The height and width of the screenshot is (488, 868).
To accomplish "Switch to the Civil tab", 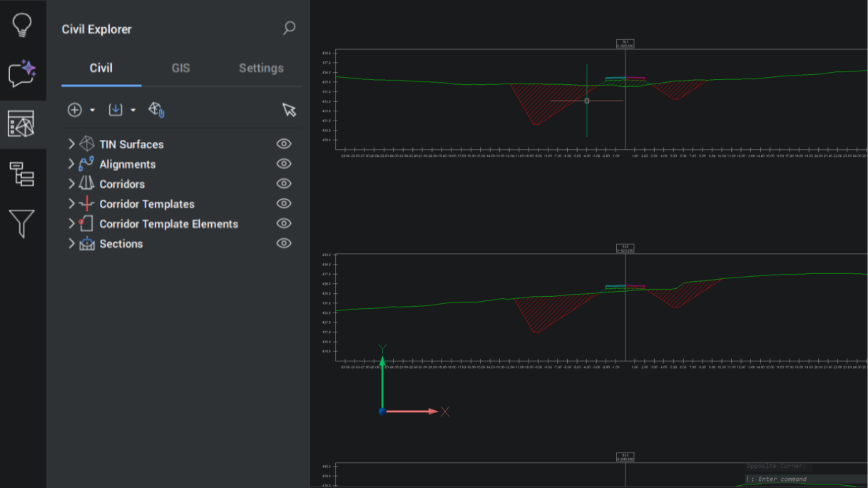I will coord(101,68).
